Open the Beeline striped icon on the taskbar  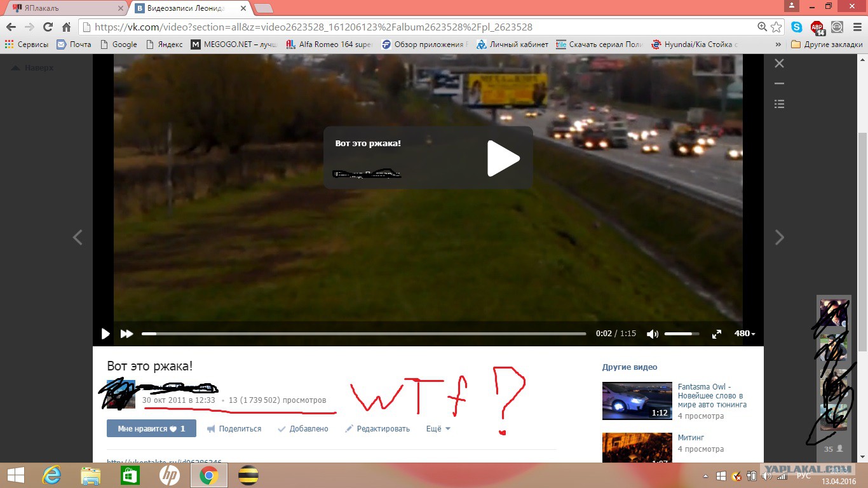(248, 475)
